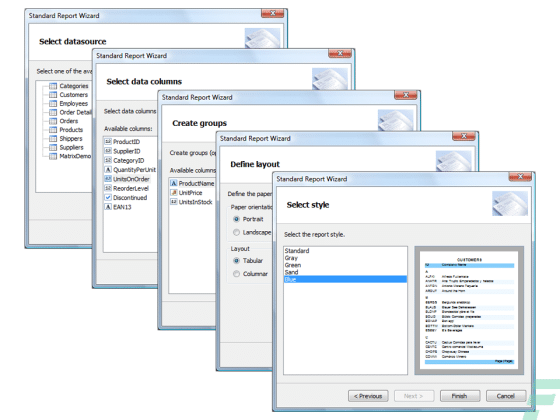
Task: Select the Employees datasource name
Action: pos(74,104)
